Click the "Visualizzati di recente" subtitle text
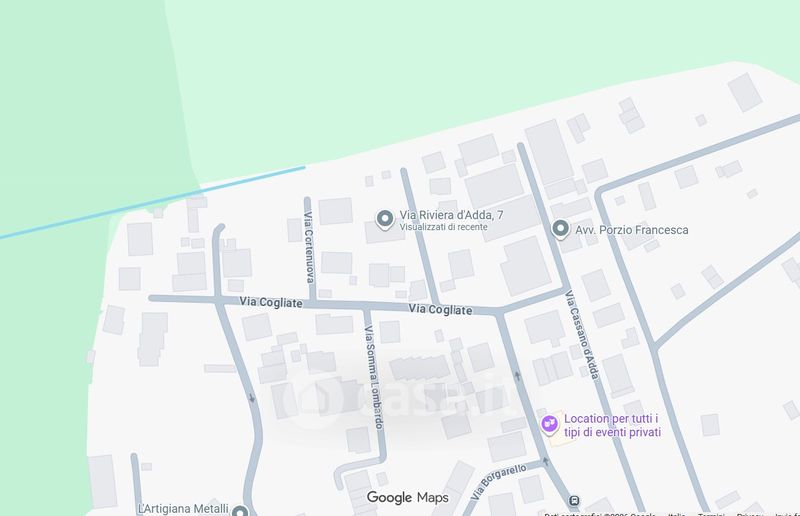Screen dimensions: 800x516 [x=443, y=227]
